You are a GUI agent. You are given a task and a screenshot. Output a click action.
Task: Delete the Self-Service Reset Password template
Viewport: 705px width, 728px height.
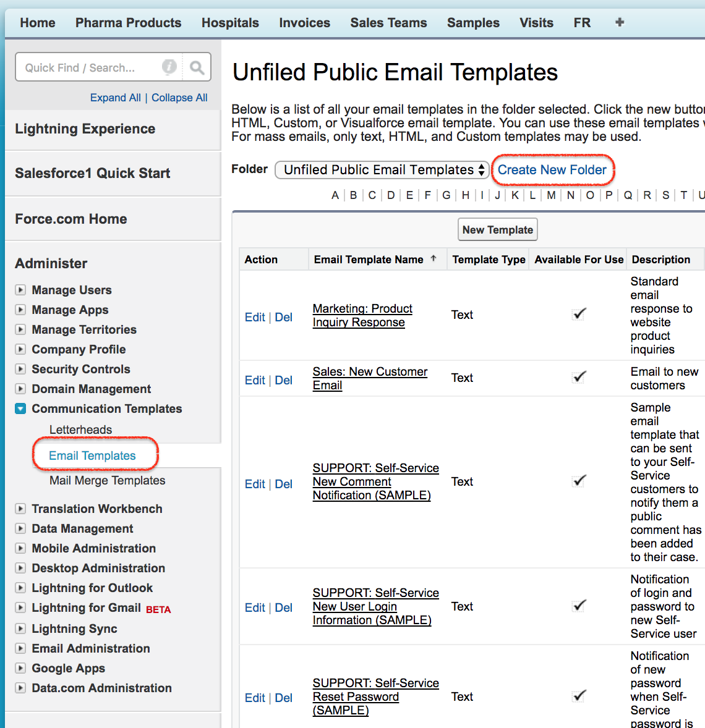[283, 698]
